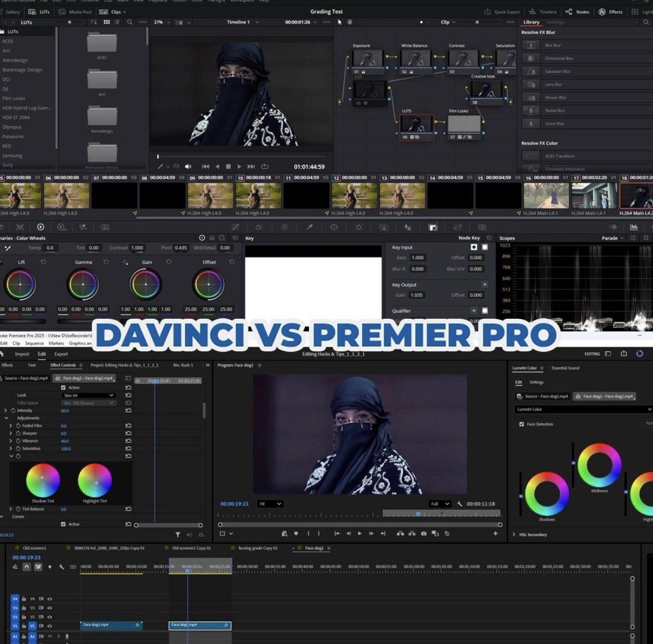Viewport: 653px width, 644px height.
Task: Reset the Gamma color wheel
Action: tap(106, 262)
